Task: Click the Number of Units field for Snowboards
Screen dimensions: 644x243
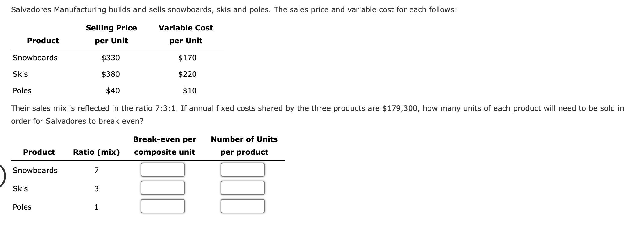Action: [242, 170]
